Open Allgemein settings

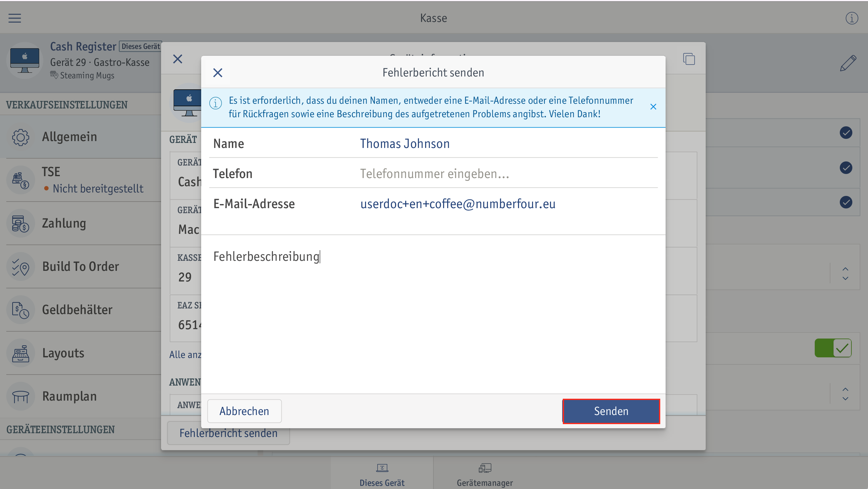(81, 136)
